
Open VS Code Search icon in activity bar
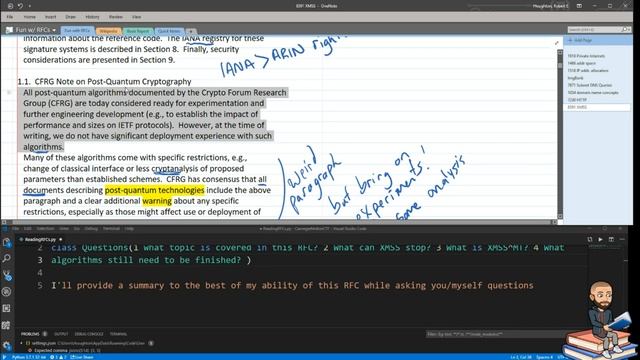(x=7, y=259)
